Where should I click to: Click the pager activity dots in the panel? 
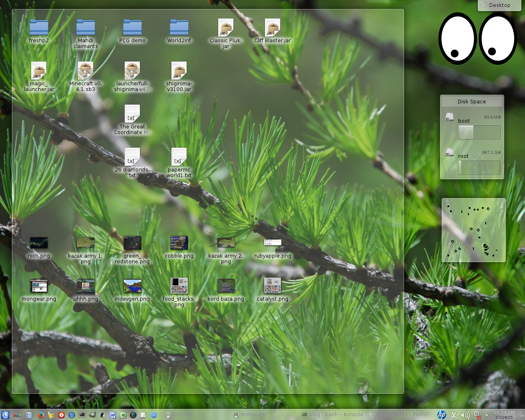17,415
